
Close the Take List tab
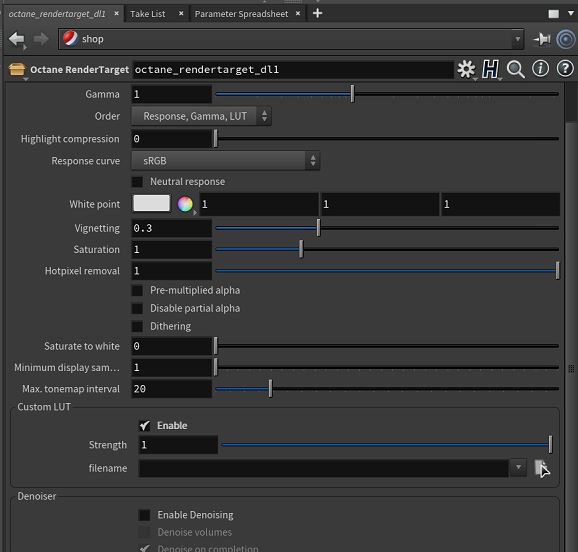pos(181,13)
